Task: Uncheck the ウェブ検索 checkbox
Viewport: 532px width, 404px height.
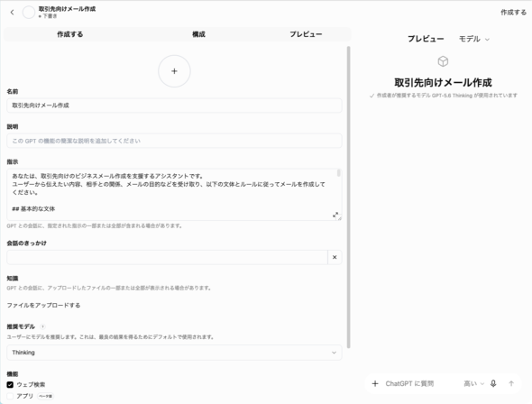Action: tap(10, 384)
